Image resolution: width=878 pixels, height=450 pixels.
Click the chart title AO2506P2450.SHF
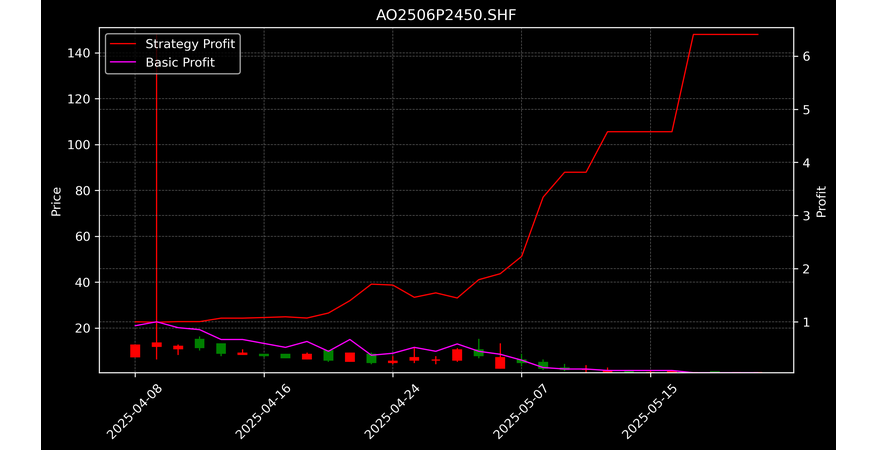click(446, 15)
